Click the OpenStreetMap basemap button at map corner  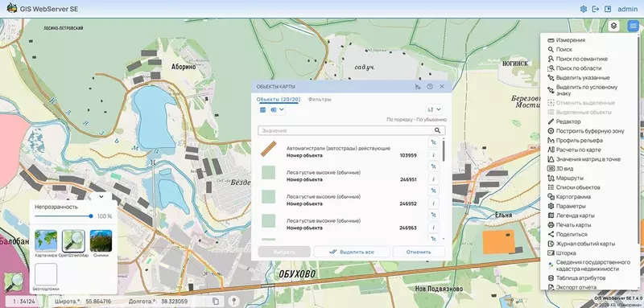pyautogui.click(x=14, y=282)
